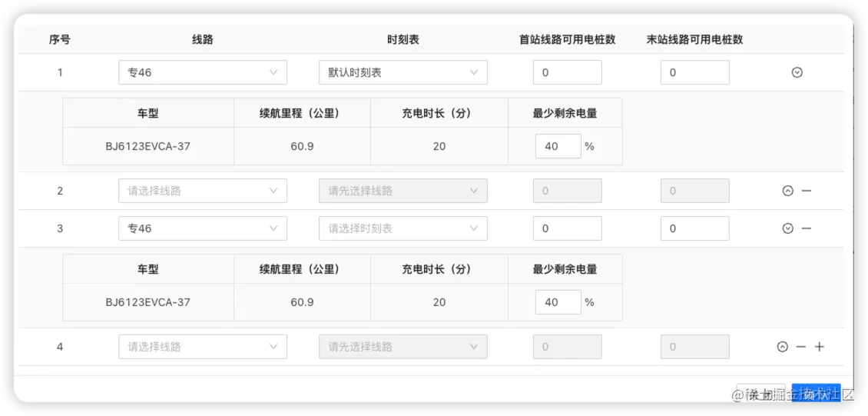Click the sequence number 4
Viewport: 868px width, 416px height.
point(60,347)
